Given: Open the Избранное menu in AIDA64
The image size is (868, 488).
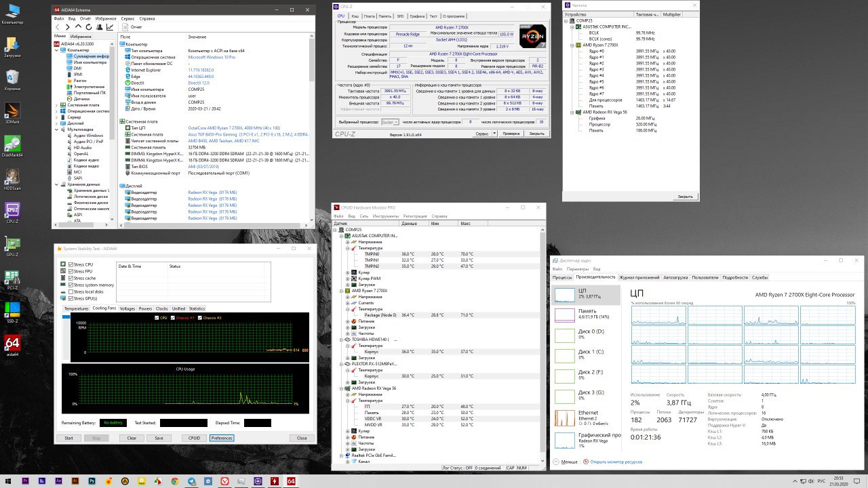Looking at the screenshot, I should tap(106, 18).
